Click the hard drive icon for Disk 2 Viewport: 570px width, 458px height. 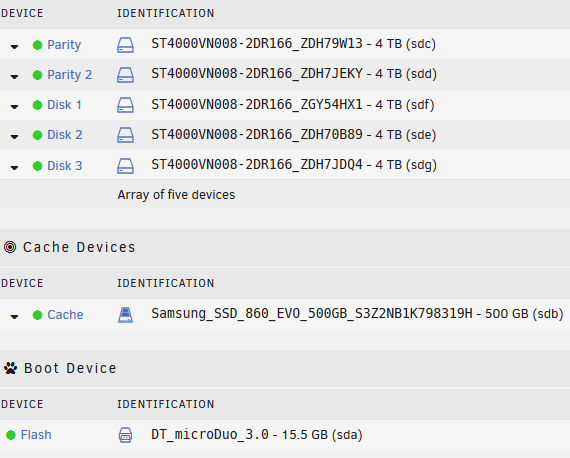(125, 135)
